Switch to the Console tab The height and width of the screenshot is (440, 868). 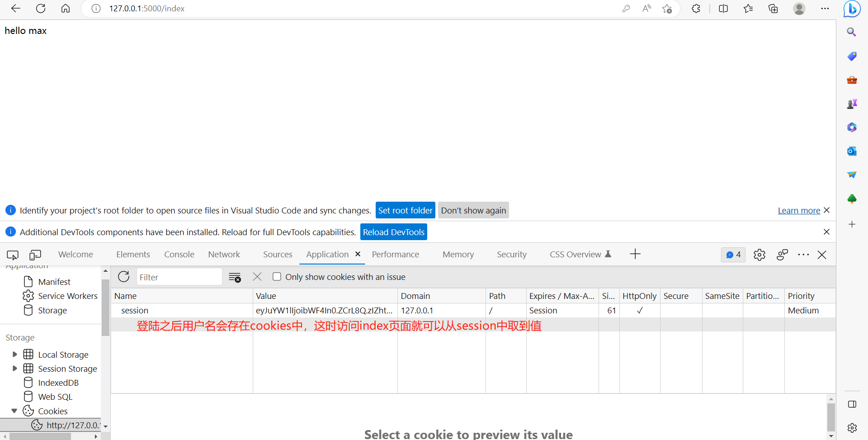click(179, 255)
